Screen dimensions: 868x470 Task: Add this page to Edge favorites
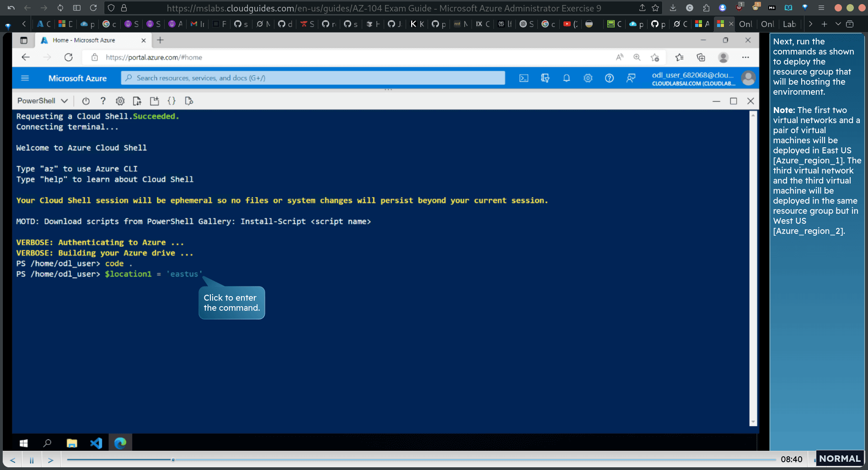click(x=655, y=57)
